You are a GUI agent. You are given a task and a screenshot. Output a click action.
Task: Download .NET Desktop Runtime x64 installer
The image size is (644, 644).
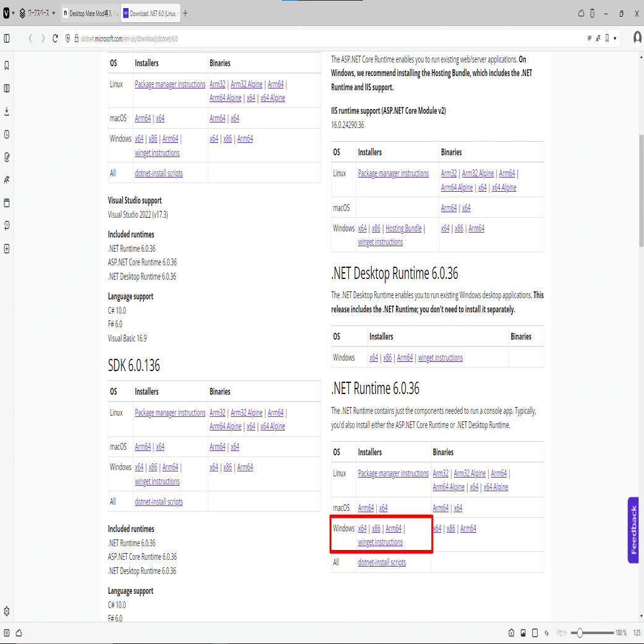[x=373, y=358]
